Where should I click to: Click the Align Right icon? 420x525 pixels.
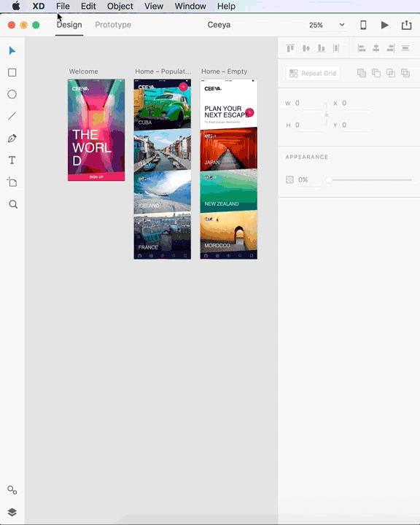tap(391, 49)
